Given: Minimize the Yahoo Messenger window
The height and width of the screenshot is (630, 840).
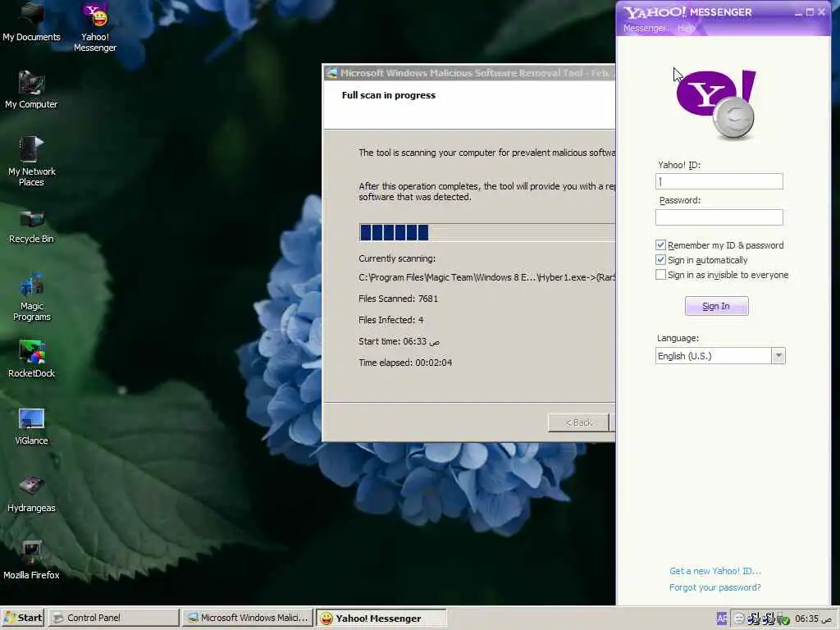Looking at the screenshot, I should (x=798, y=12).
